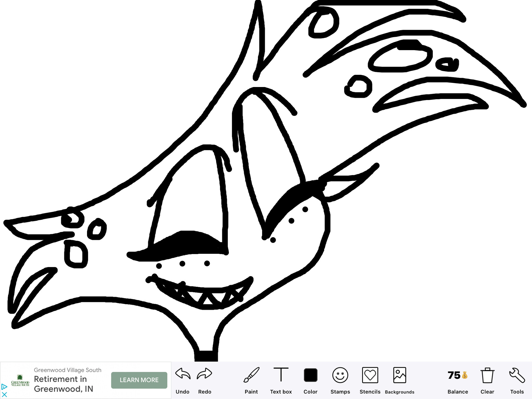Open the Stencils heart panel
The width and height of the screenshot is (532, 399).
coord(370,375)
